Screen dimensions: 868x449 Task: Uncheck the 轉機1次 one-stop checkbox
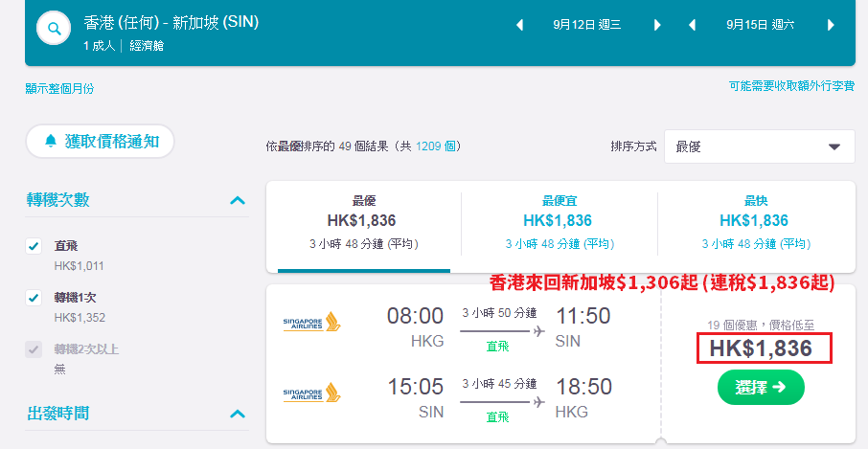[x=34, y=298]
